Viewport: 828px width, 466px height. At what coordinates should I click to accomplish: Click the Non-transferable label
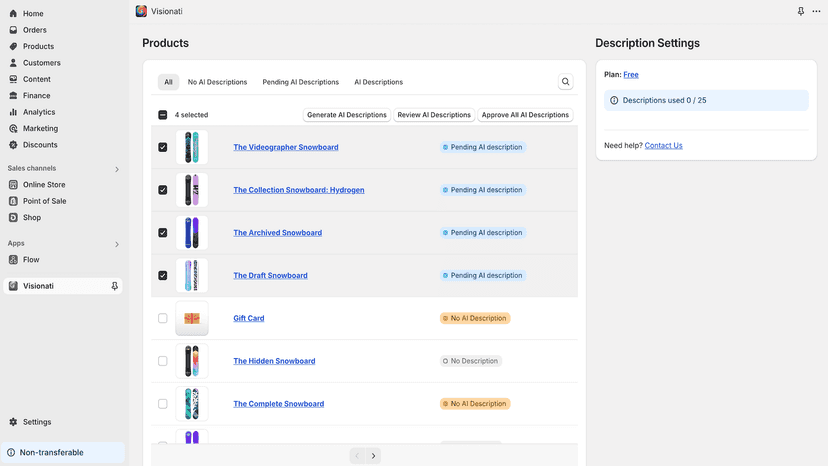(x=52, y=453)
